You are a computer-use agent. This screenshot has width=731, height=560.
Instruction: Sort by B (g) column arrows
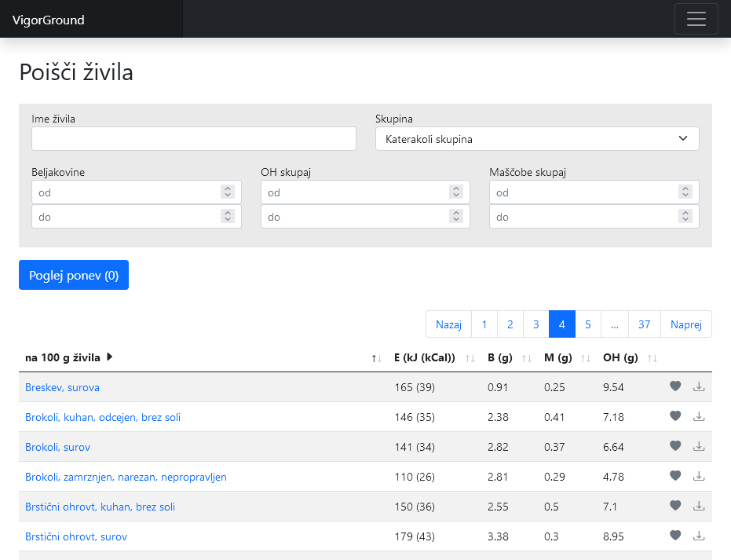[x=527, y=358]
